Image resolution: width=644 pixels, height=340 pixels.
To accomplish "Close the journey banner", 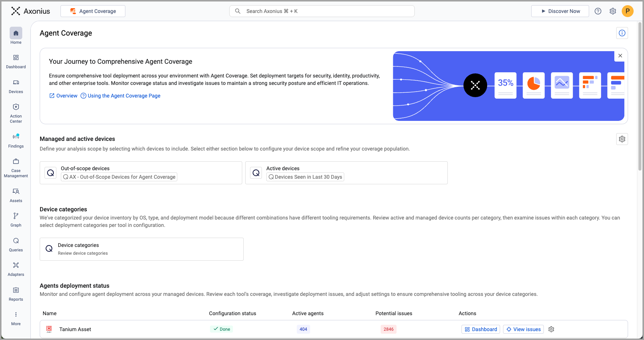I will point(620,56).
